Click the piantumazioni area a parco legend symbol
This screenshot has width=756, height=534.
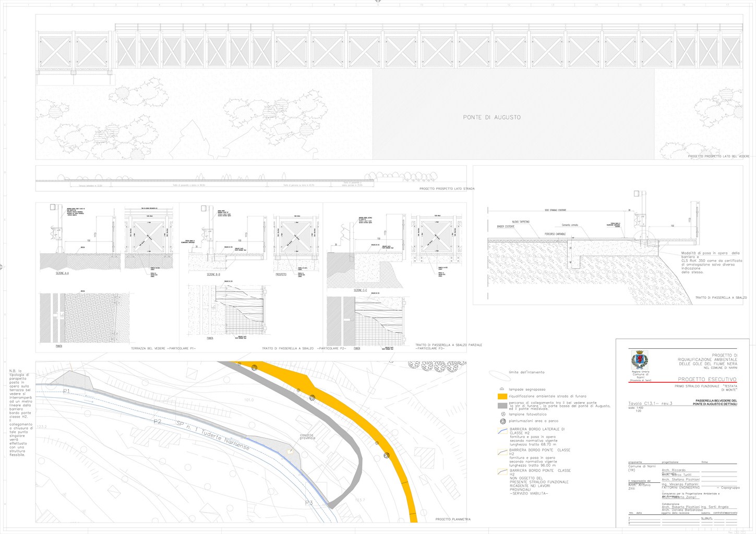[502, 421]
